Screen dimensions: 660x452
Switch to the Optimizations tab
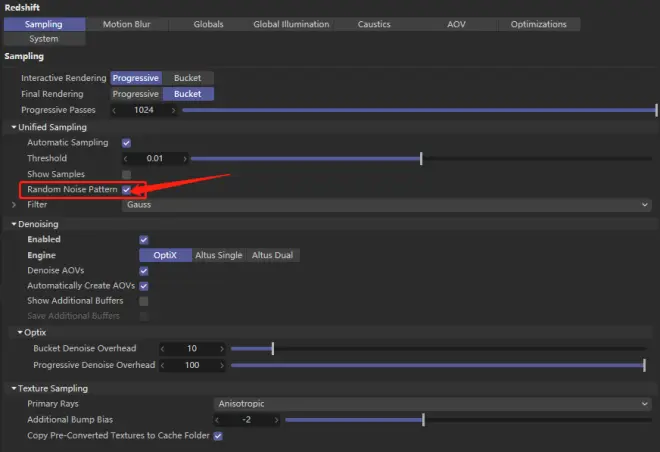coord(539,24)
